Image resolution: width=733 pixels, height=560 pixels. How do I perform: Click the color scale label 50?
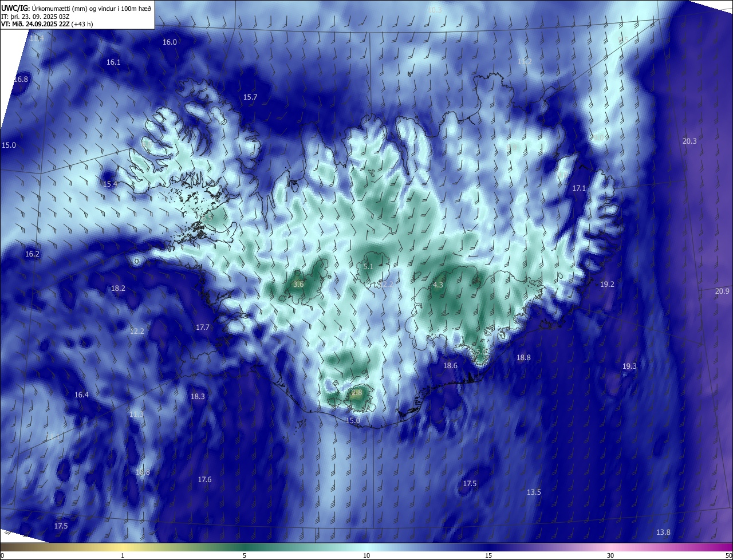coord(728,555)
